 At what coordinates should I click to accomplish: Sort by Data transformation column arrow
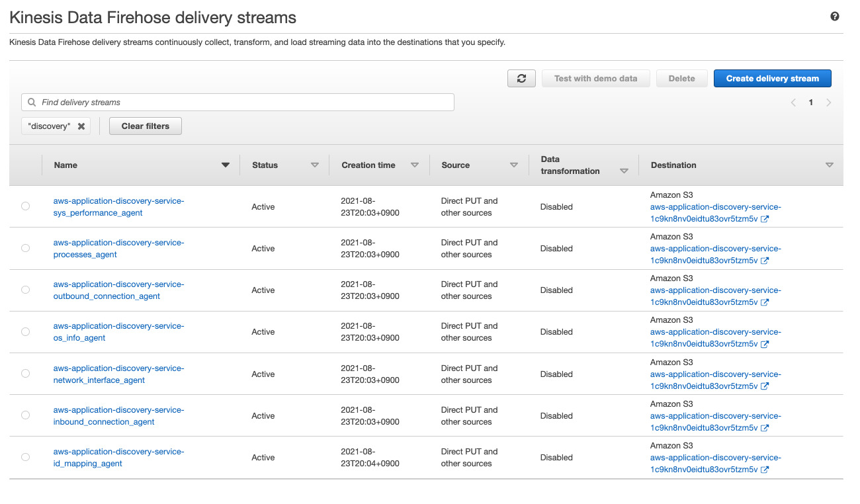(624, 171)
